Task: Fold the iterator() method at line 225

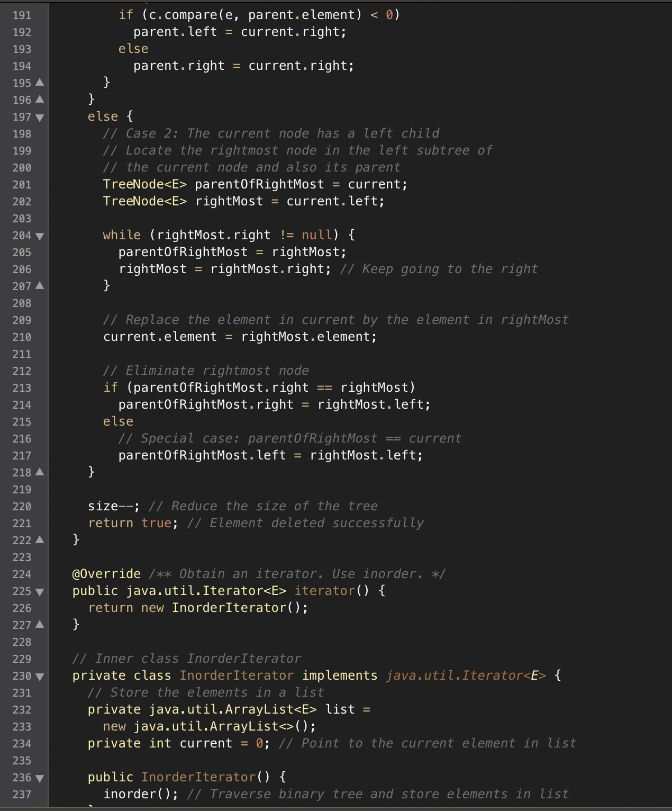Action: pyautogui.click(x=40, y=591)
